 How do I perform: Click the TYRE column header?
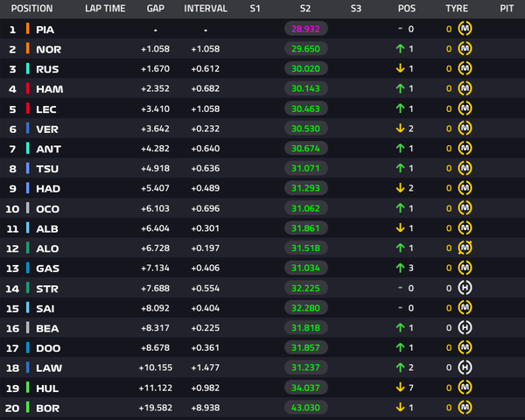(x=457, y=9)
